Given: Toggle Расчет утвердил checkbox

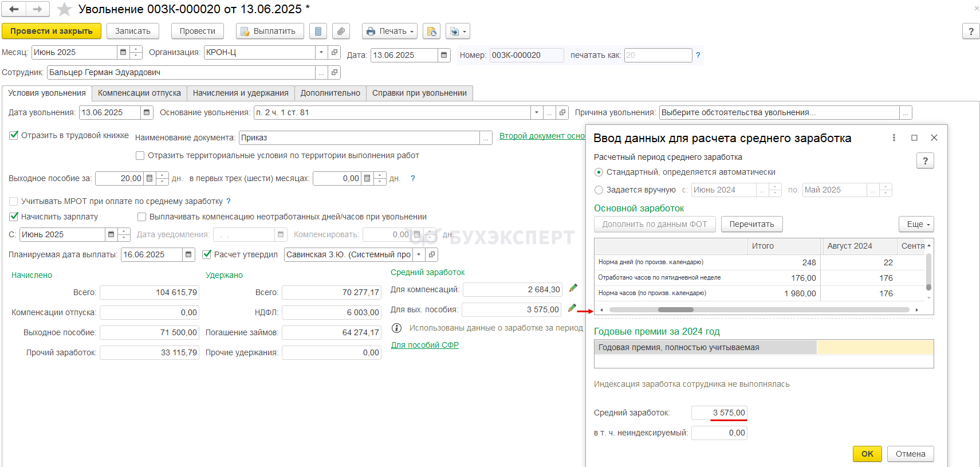Looking at the screenshot, I should tap(207, 254).
